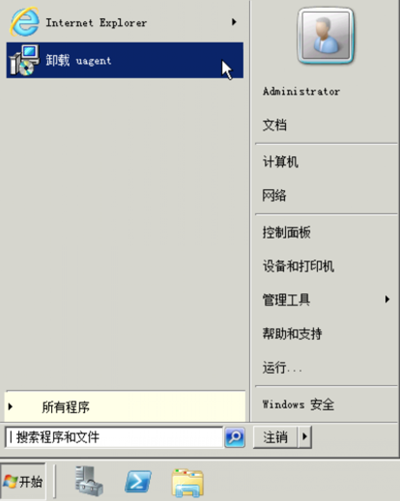Click the Administrator user avatar picture
The image size is (400, 501).
coord(326,36)
